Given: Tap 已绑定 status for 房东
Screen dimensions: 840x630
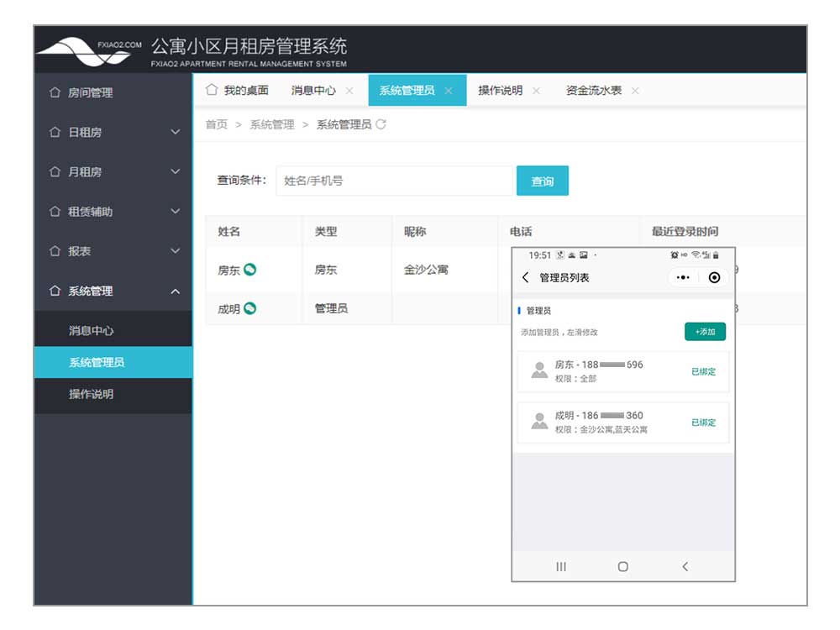Looking at the screenshot, I should [x=703, y=371].
